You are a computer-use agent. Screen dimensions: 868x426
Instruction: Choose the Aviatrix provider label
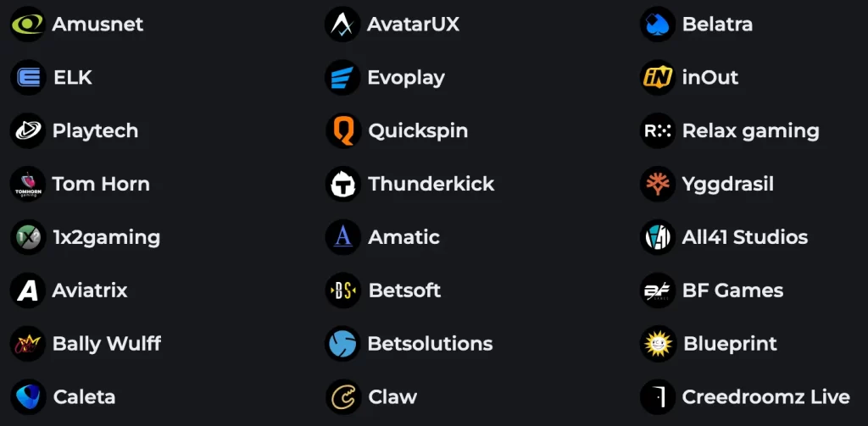pos(90,290)
